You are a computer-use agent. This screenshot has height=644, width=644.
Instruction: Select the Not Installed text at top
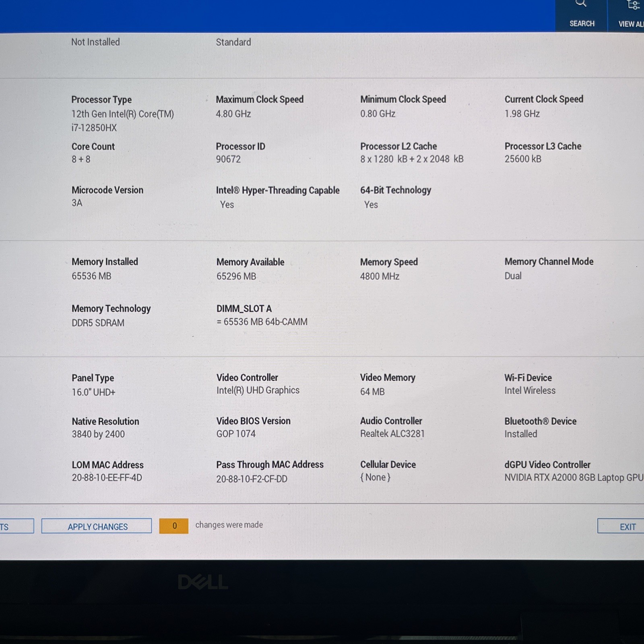tap(95, 42)
